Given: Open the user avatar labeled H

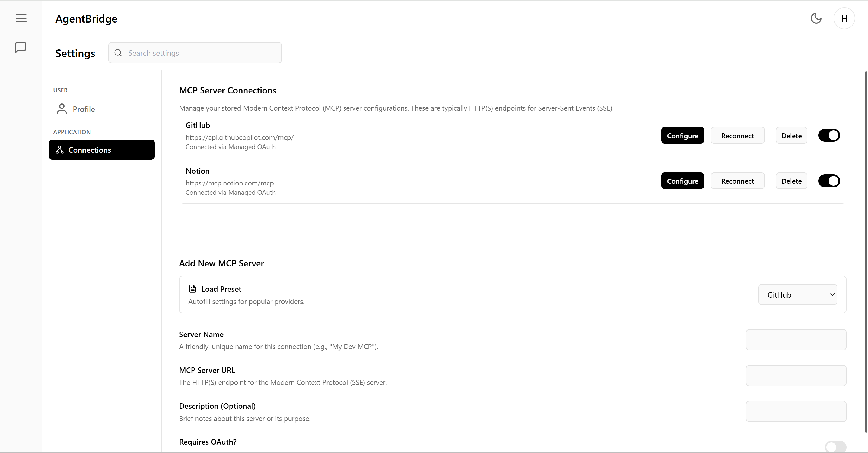Looking at the screenshot, I should [844, 18].
